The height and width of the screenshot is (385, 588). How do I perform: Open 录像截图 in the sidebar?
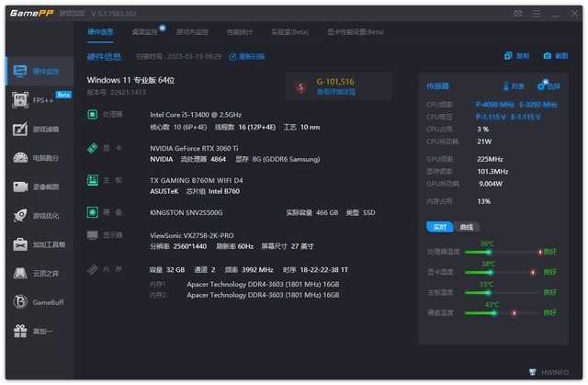[x=37, y=187]
